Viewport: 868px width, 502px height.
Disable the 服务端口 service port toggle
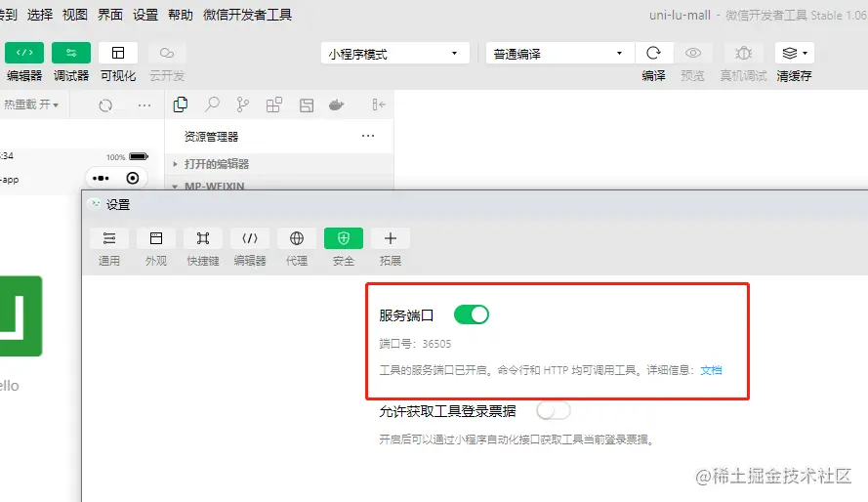472,314
